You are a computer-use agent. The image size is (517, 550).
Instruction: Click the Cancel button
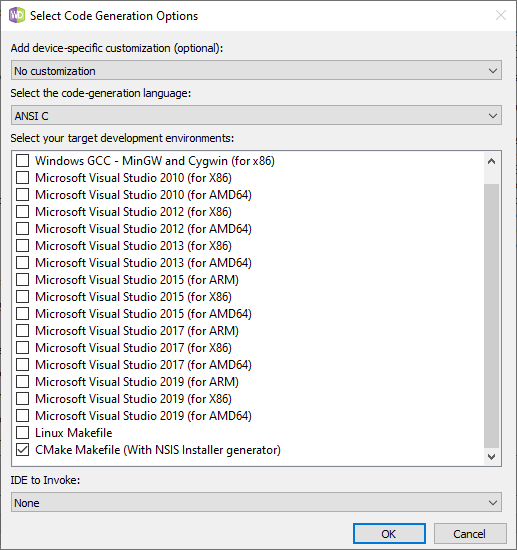click(470, 534)
